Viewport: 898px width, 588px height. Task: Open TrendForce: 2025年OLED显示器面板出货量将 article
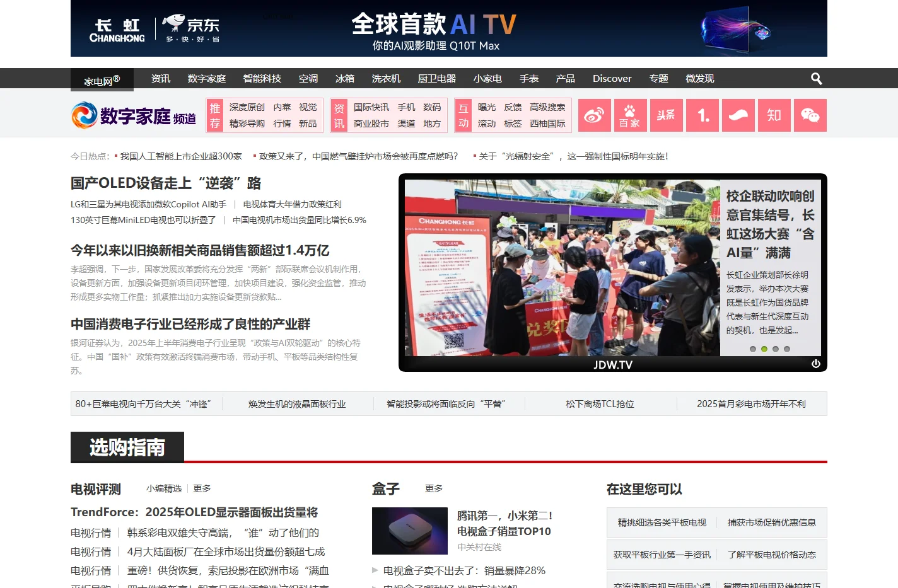point(194,512)
